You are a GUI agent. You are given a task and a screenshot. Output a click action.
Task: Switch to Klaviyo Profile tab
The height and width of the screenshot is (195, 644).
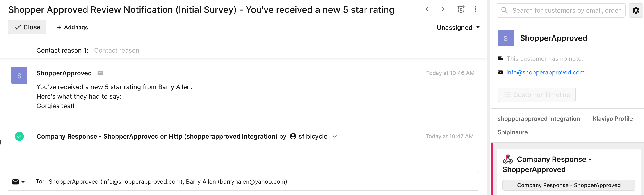pyautogui.click(x=612, y=119)
